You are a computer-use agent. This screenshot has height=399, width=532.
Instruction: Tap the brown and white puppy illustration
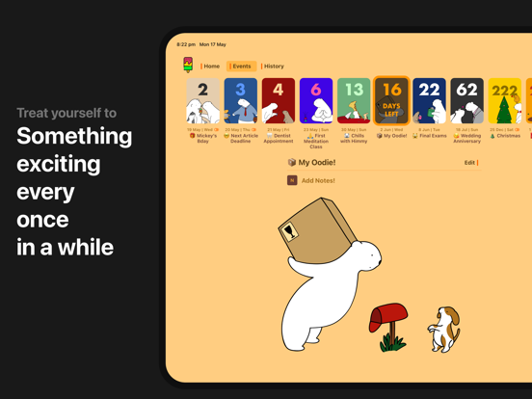click(x=443, y=329)
